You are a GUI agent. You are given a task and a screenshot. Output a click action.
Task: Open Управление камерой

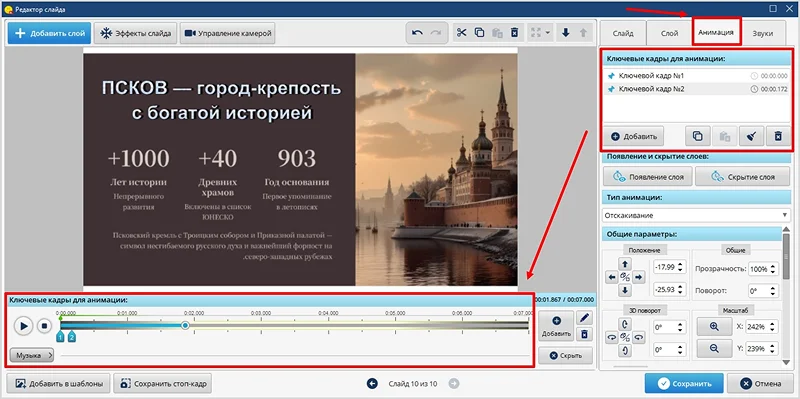click(228, 33)
